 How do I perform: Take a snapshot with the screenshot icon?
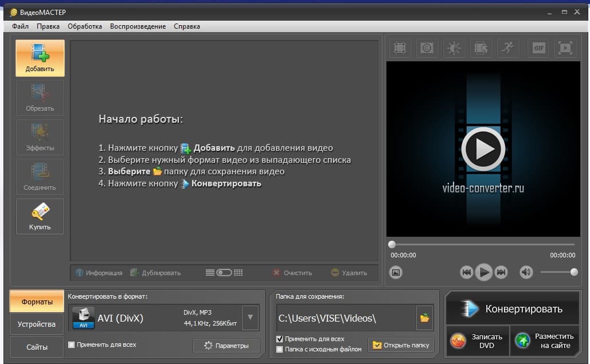396,272
